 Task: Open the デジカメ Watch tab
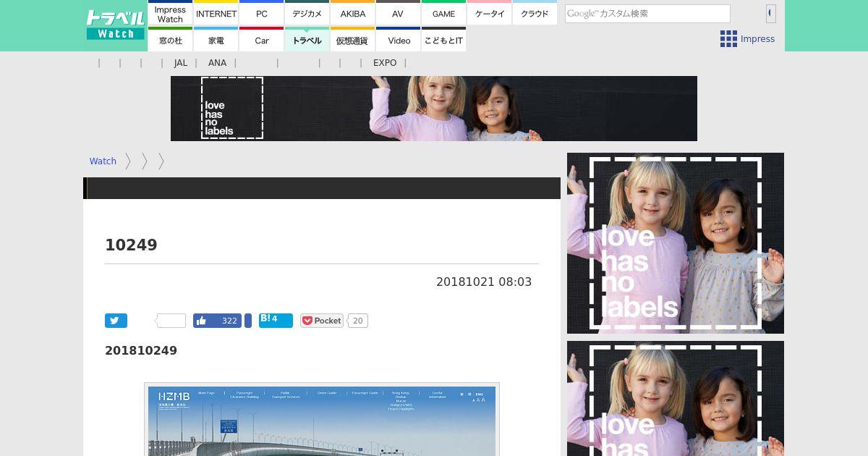[x=307, y=13]
